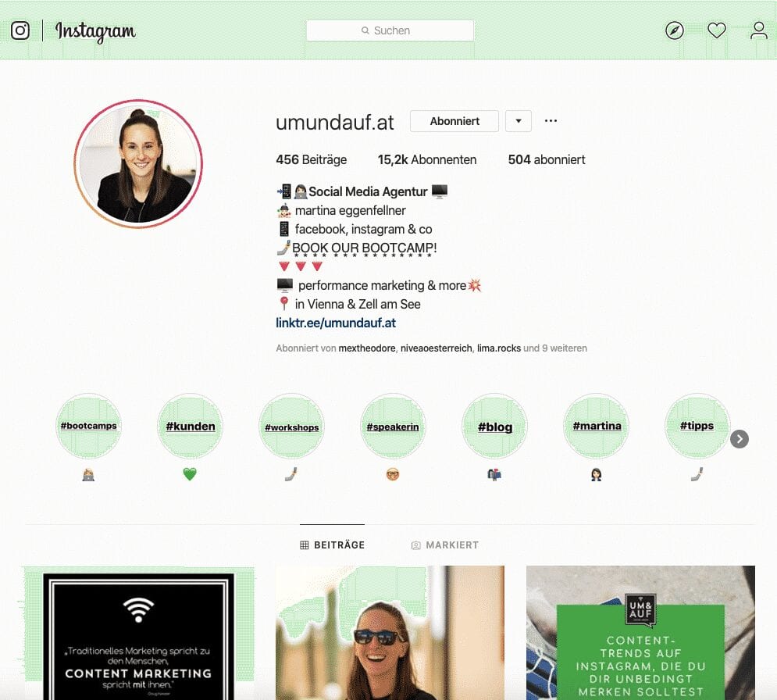Switch to the Markiert tab
777x700 pixels.
coord(445,545)
